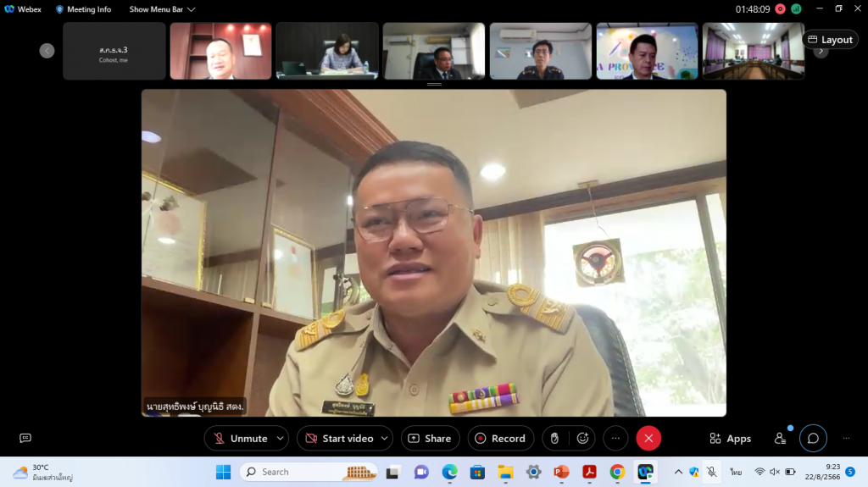Viewport: 868px width, 487px height.
Task: Open the Apps panel
Action: point(730,438)
